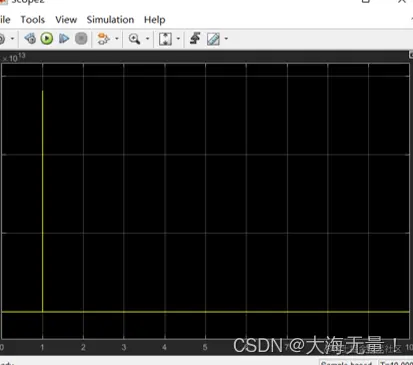The height and width of the screenshot is (365, 413).
Task: Open the Simulation menu
Action: 110,20
